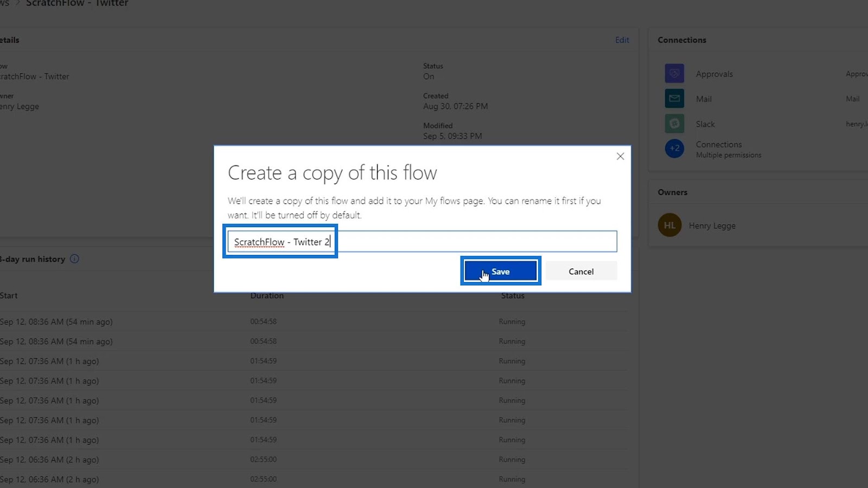Click the HL owner avatar
Screen dimensions: 868x488
[x=669, y=225]
